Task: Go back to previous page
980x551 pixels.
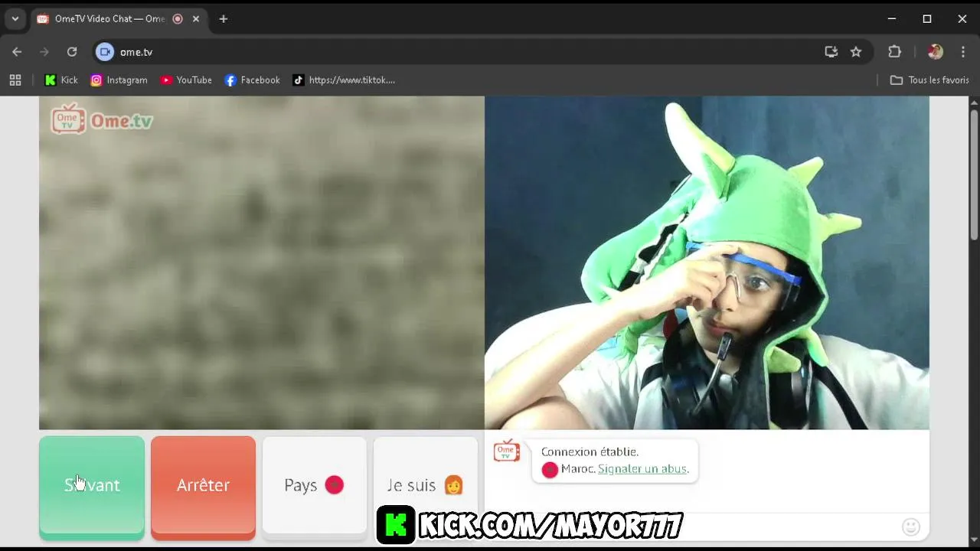Action: pyautogui.click(x=17, y=52)
